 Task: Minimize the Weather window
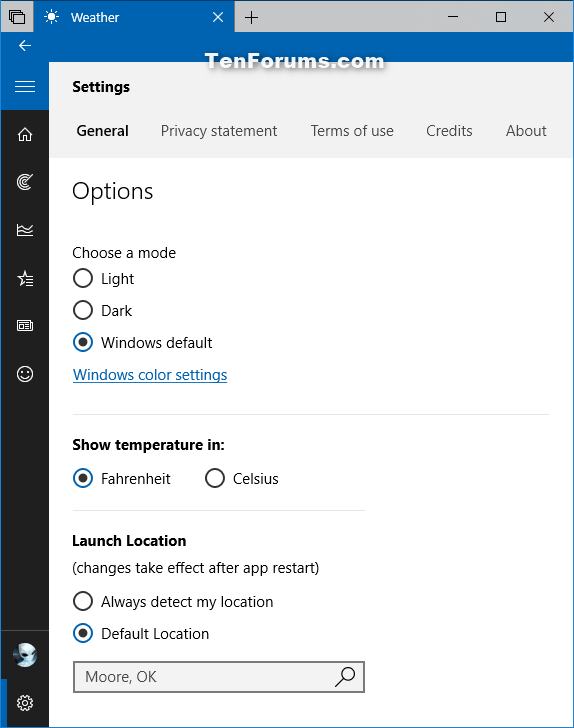click(x=453, y=17)
